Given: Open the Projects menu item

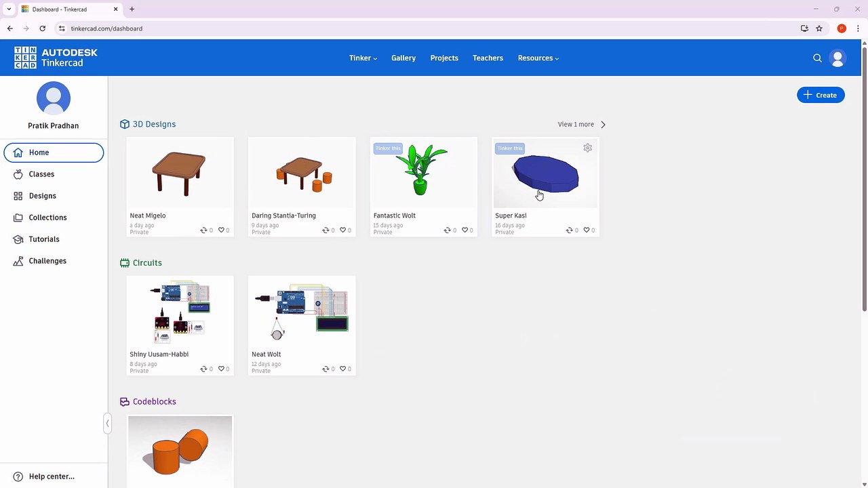Looking at the screenshot, I should click(x=444, y=58).
